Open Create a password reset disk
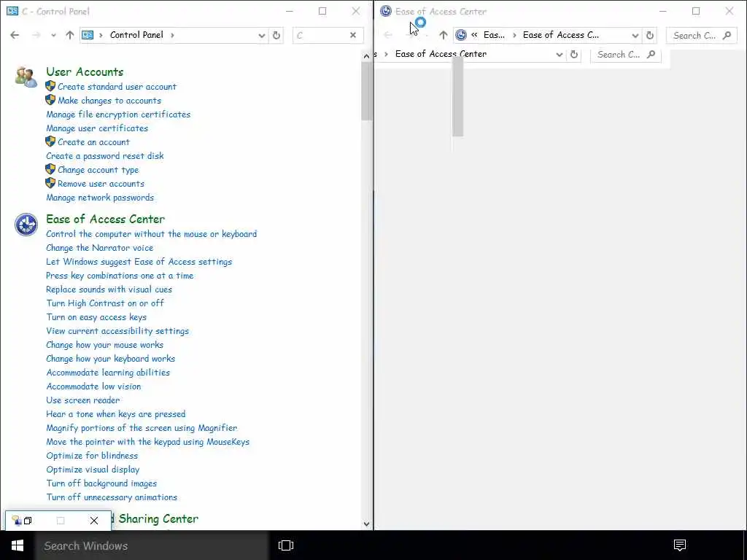Image resolution: width=747 pixels, height=560 pixels. tap(105, 156)
